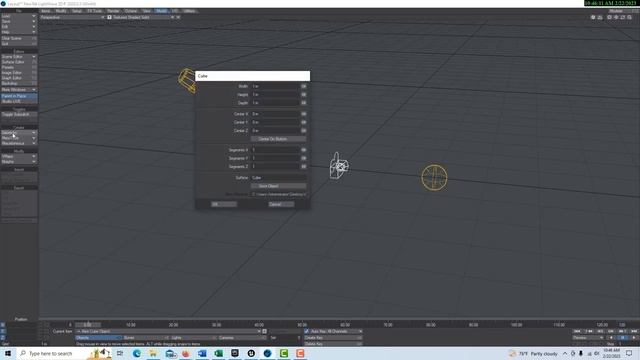Click the timeline frame slider handle
The image size is (640, 360).
coord(88,325)
